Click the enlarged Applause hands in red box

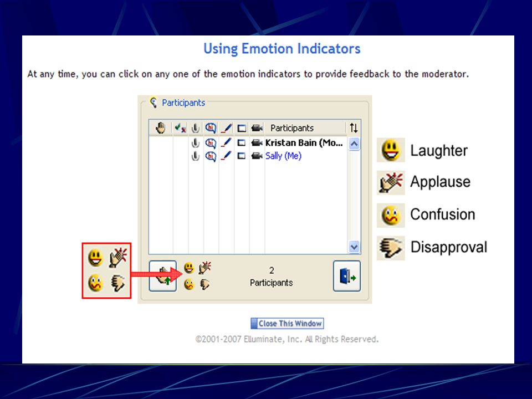117,258
